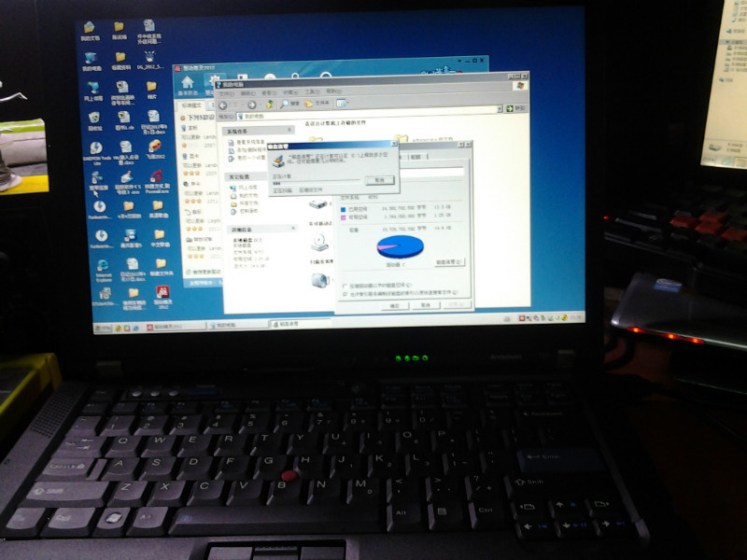Open the DAEMON Tools Lite desktop icon
The height and width of the screenshot is (560, 747).
96,148
